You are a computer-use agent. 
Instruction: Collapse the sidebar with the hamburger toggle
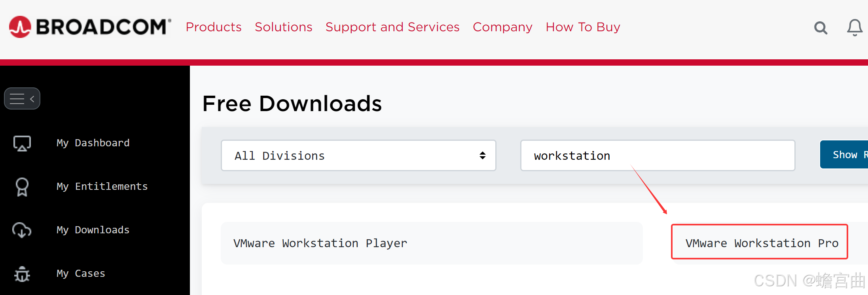point(22,98)
